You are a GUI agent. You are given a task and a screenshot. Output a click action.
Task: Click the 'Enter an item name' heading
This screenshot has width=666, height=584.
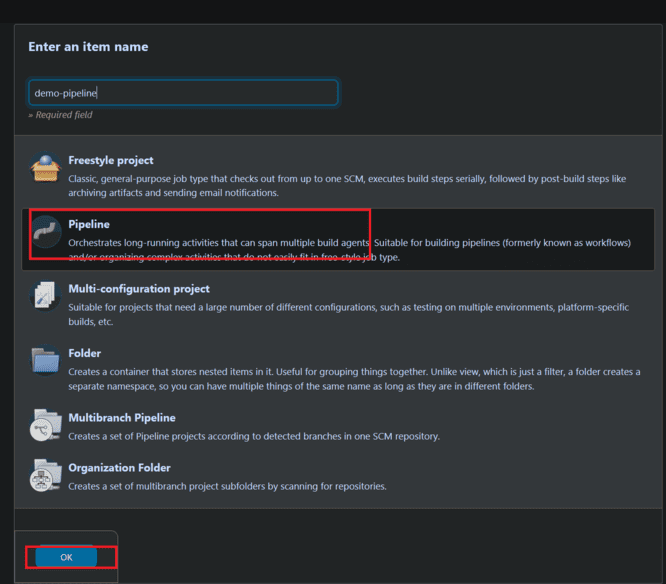tap(88, 47)
